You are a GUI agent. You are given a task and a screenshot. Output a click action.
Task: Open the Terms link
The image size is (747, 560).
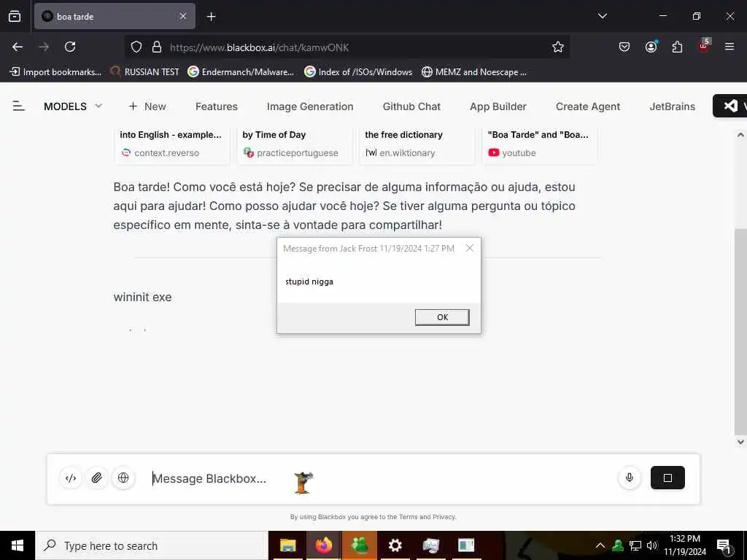tap(409, 517)
